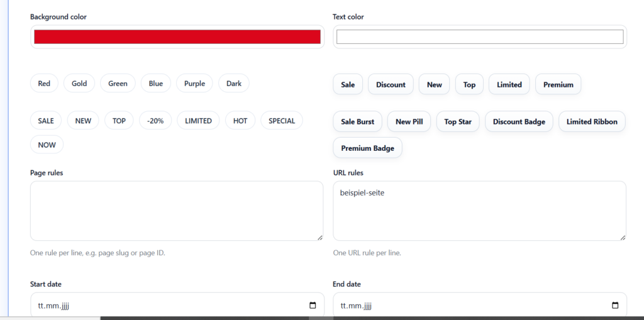Apply the Sale Burst template
Viewport: 644px width, 320px height.
357,122
